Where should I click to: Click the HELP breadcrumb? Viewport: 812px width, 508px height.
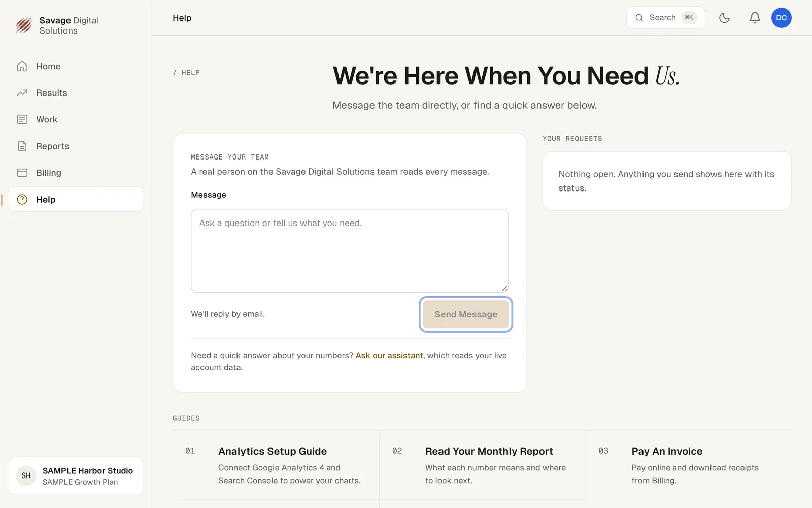click(191, 73)
